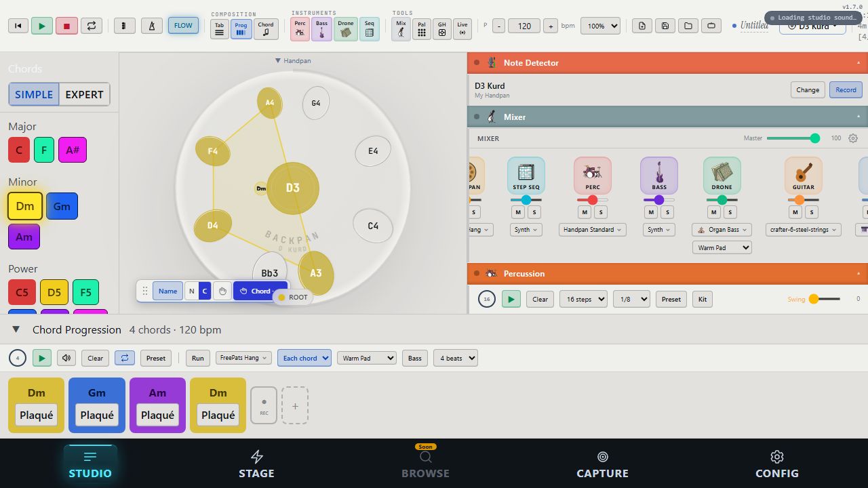Click the percussion Kit button
Screen dimensions: 868x488
pyautogui.click(x=703, y=299)
